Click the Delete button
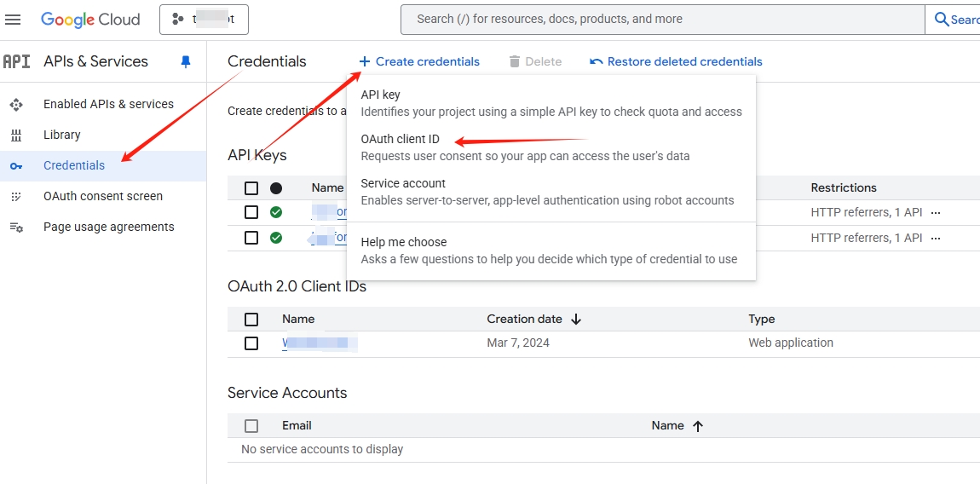This screenshot has width=980, height=484. pos(536,61)
